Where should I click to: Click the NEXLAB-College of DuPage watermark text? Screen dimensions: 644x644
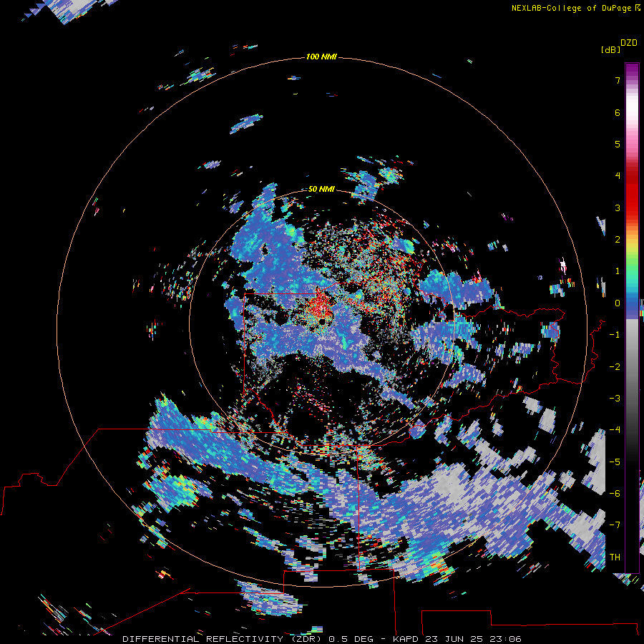tap(571, 8)
